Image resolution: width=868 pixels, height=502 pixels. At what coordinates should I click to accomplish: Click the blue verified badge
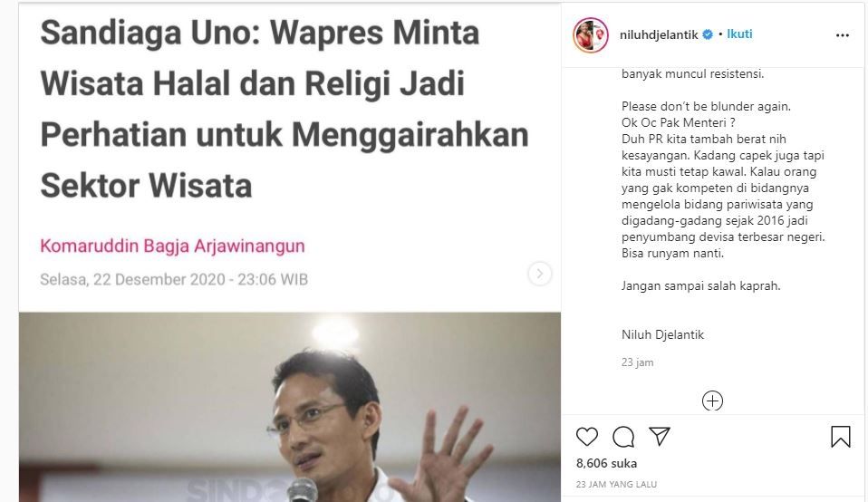click(708, 34)
